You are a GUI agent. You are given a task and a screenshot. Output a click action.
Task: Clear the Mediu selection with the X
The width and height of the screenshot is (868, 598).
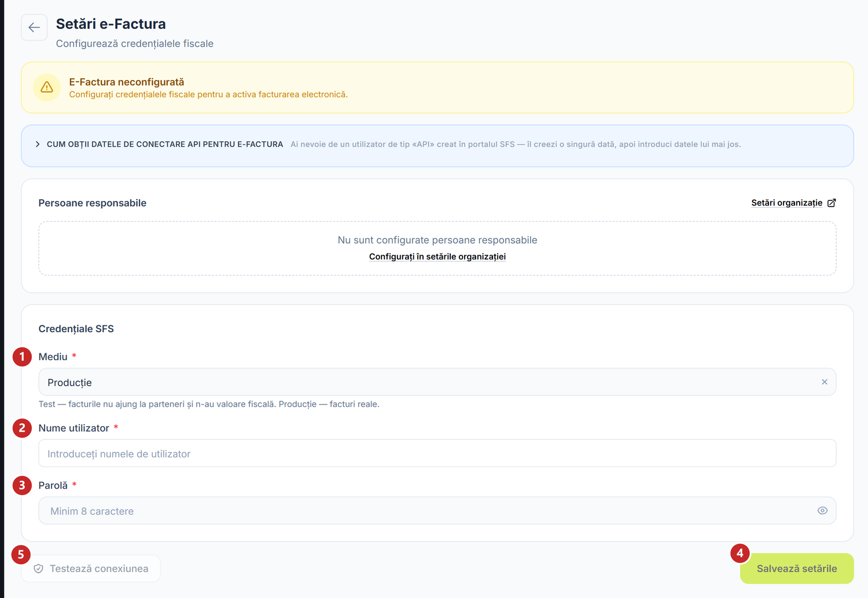pos(825,382)
